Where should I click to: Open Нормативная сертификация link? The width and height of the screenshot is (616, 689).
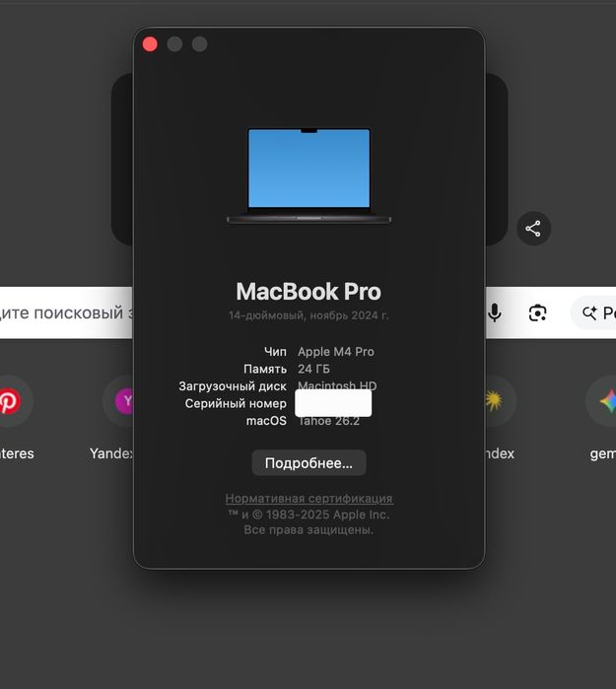(308, 499)
